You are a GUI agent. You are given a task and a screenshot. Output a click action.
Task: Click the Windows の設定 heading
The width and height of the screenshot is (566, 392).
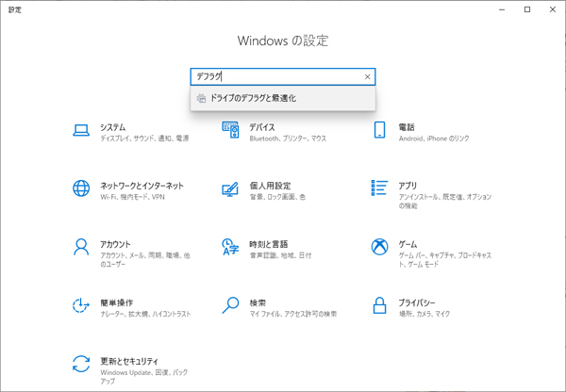tap(283, 41)
